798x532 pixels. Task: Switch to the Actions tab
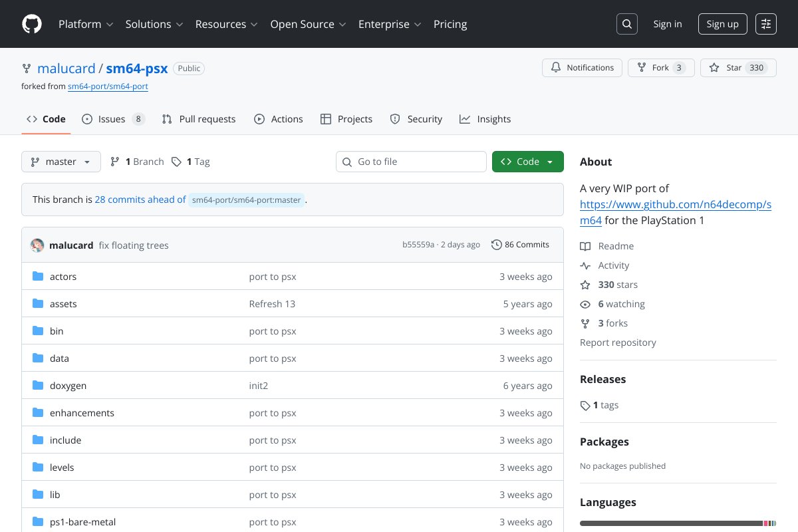tap(279, 119)
